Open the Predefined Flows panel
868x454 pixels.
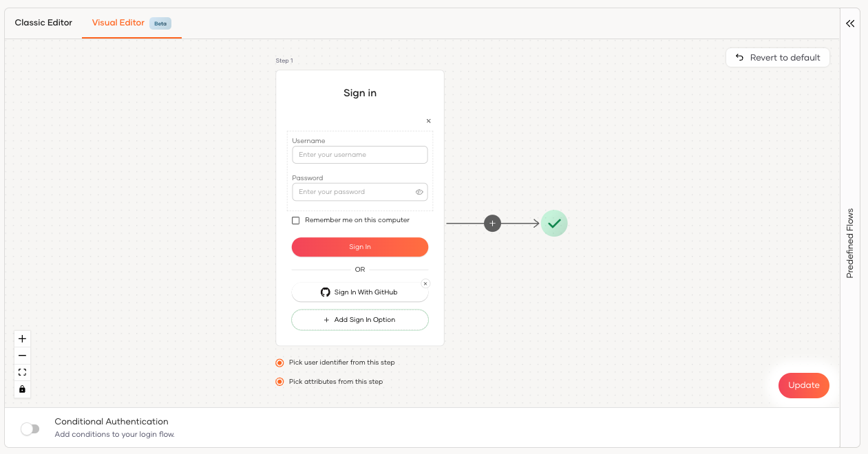849,241
